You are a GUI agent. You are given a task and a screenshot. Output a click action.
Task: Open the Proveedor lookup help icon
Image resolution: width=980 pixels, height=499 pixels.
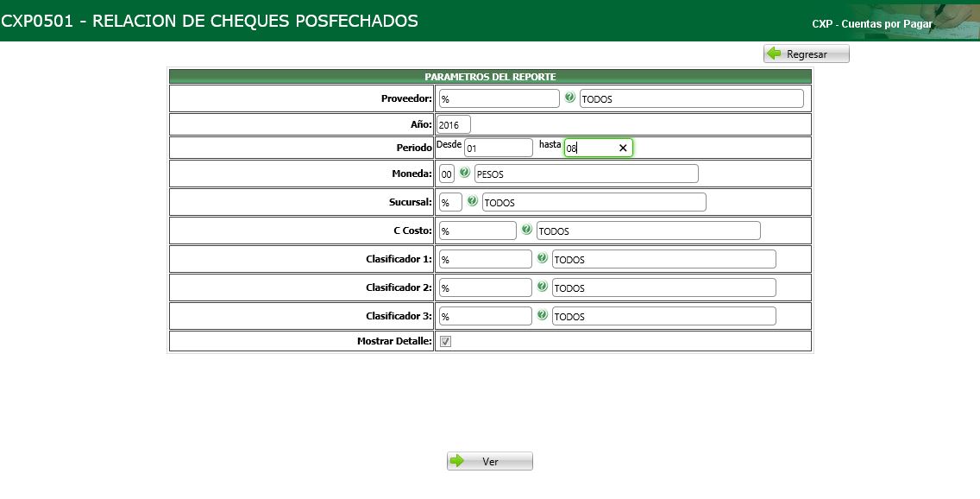570,98
